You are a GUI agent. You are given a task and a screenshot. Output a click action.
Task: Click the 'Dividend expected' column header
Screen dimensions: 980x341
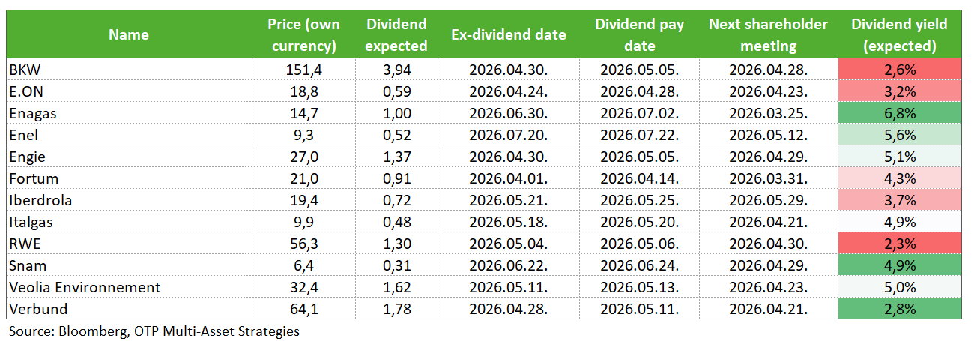[396, 34]
